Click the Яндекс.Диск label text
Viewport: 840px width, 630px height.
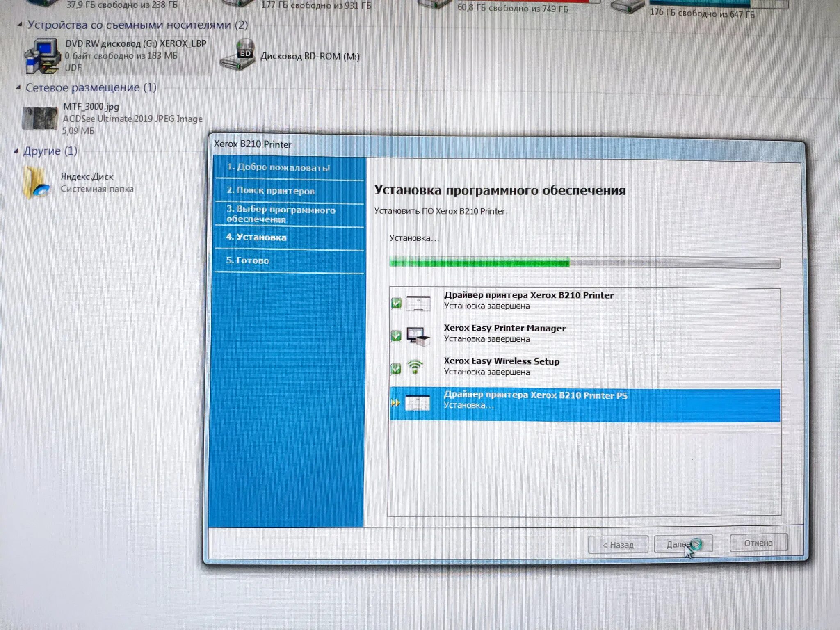[x=87, y=176]
